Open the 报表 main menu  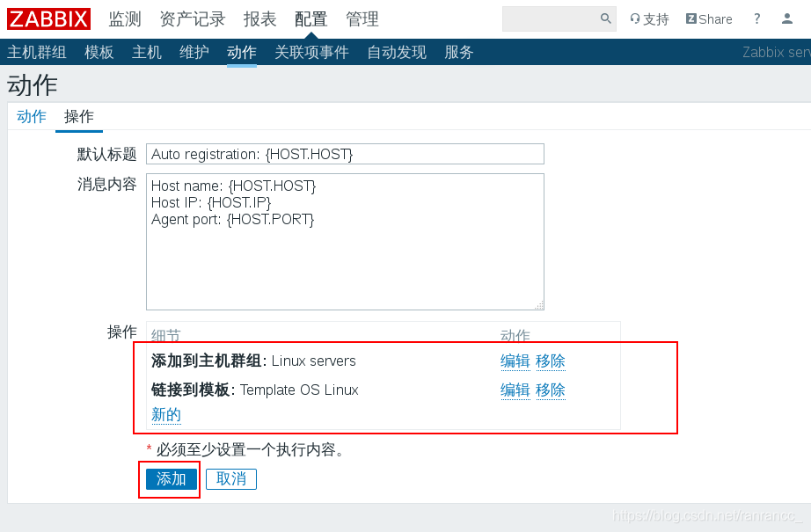point(260,19)
